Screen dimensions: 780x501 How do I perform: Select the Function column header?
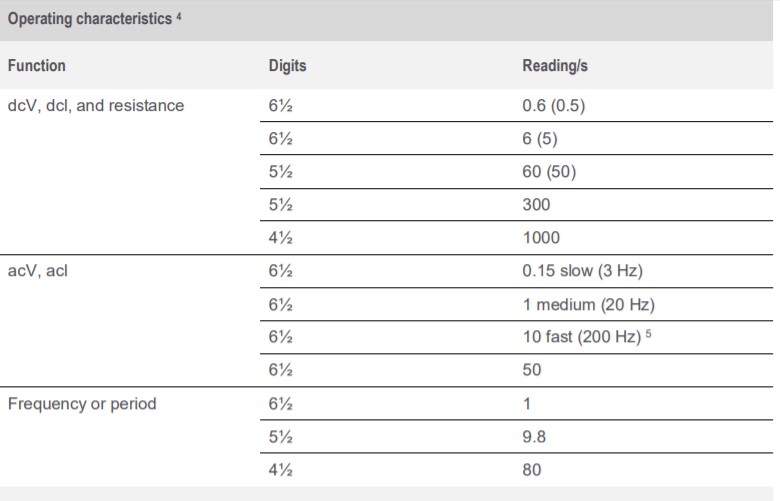point(37,66)
